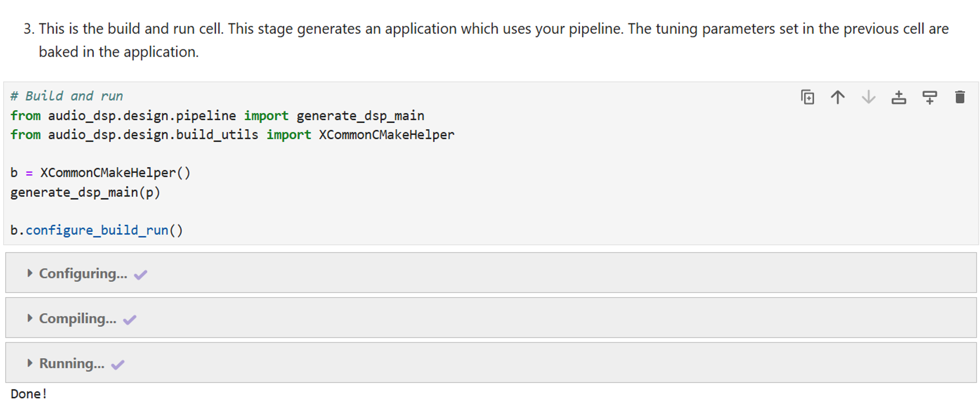Duplicate the build and run cell
The height and width of the screenshot is (403, 980).
tap(807, 97)
